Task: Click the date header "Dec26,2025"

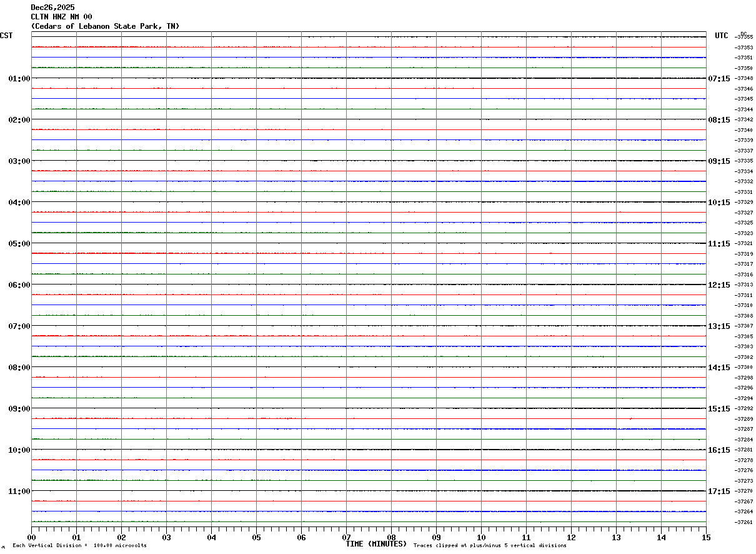Action: [x=52, y=8]
